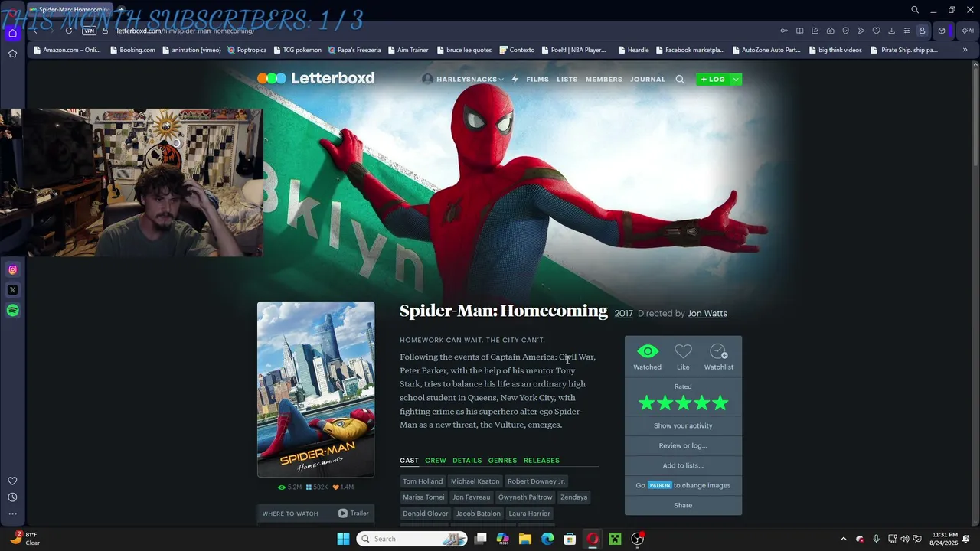Open the Minecraft taskbar icon
This screenshot has width=980, height=551.
(614, 539)
